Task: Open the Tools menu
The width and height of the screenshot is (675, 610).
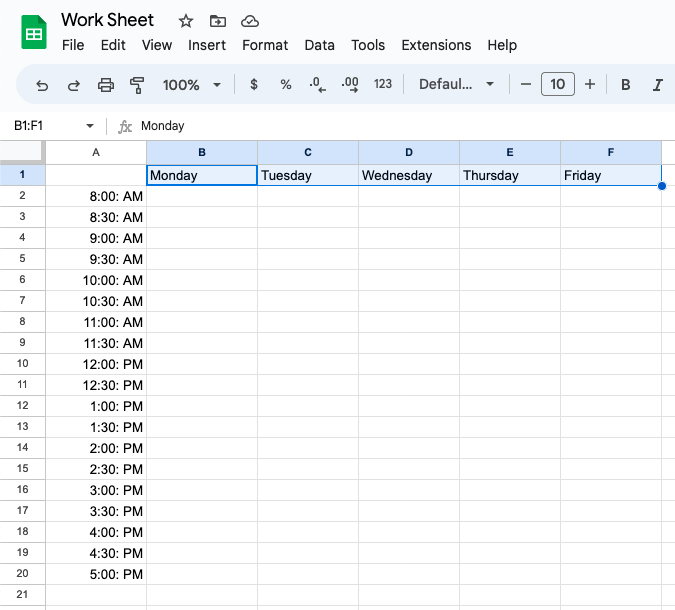Action: tap(368, 45)
